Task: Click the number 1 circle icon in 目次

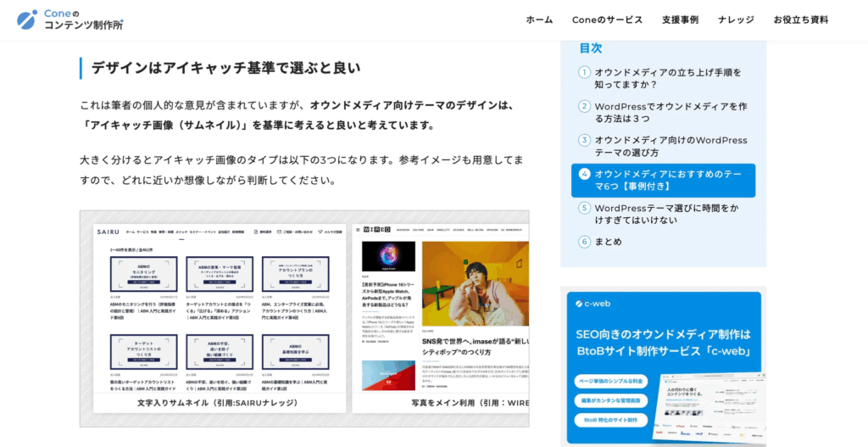Action: (585, 73)
